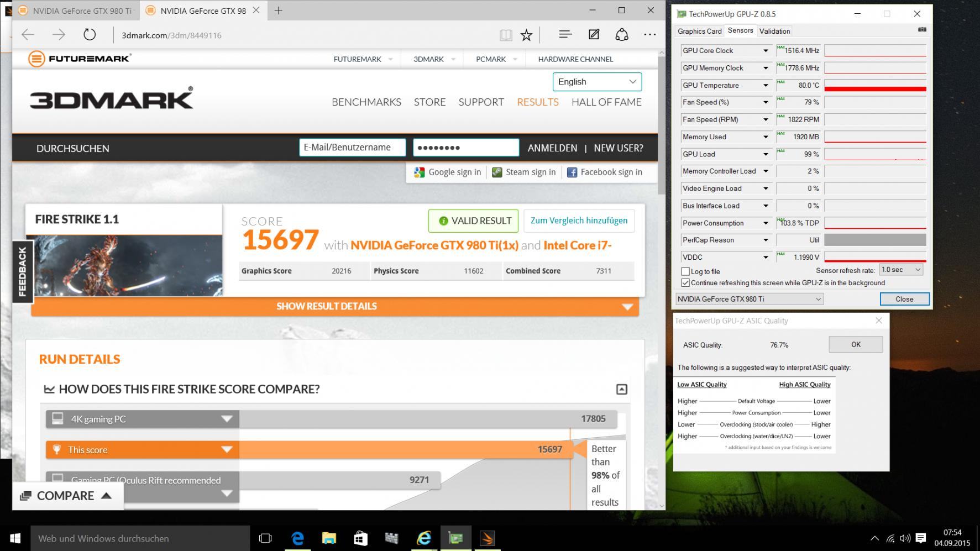
Task: Open Power Consumption sensor dropdown
Action: (x=766, y=223)
